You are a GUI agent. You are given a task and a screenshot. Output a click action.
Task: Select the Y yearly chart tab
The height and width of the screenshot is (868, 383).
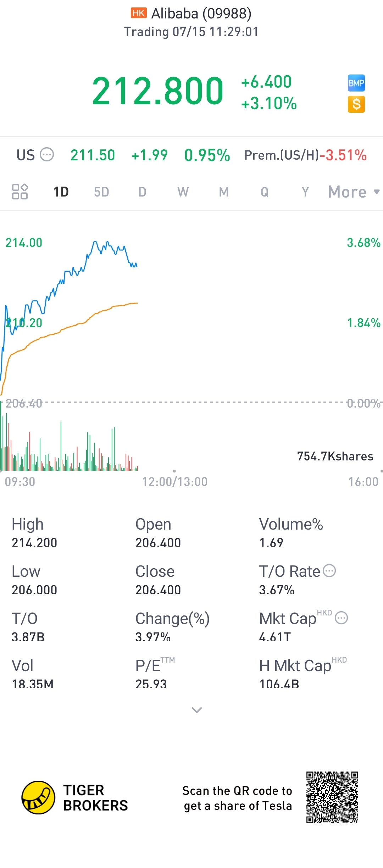[305, 192]
